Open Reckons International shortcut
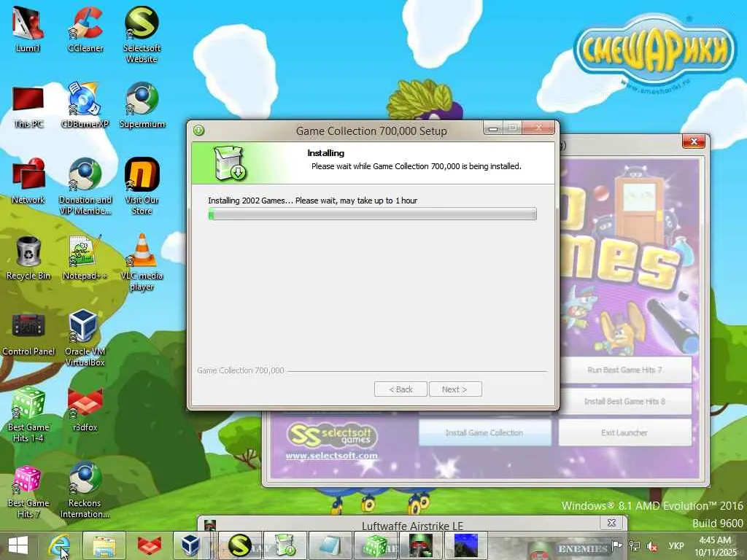The height and width of the screenshot is (560, 747). point(85,491)
